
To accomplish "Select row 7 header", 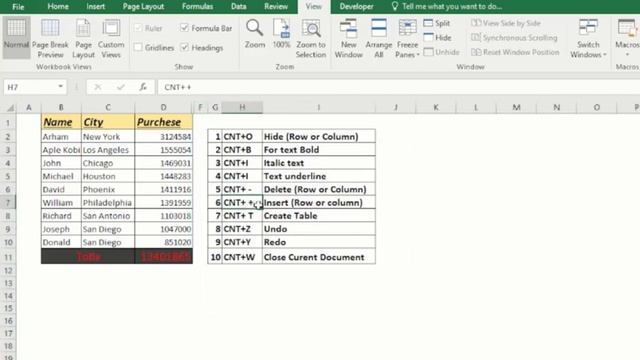I will pyautogui.click(x=8, y=202).
